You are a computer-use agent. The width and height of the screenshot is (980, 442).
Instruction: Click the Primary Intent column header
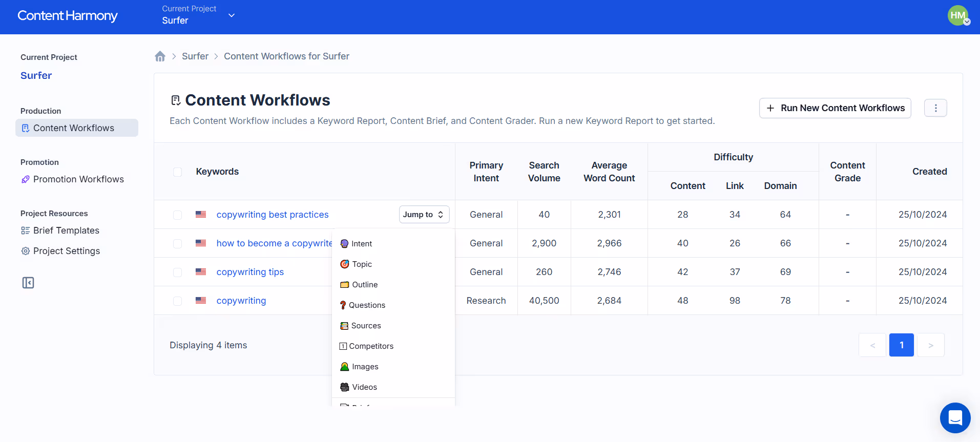click(486, 172)
